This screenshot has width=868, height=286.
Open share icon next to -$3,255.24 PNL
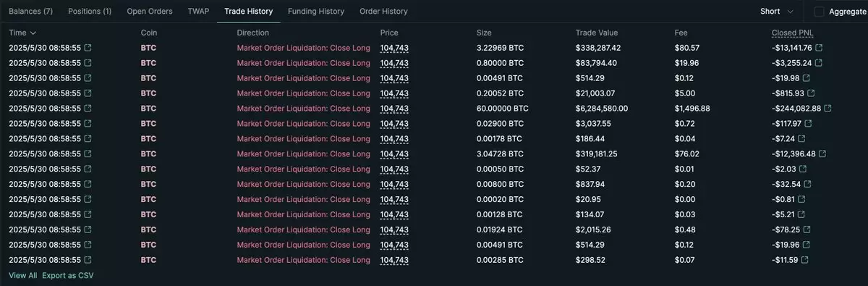(819, 63)
